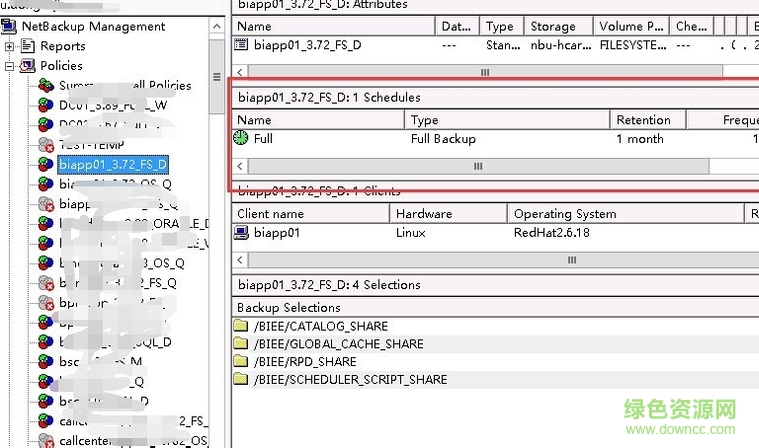Sort schedules by Retention column header
Screen dimensions: 759x448
pyautogui.click(x=648, y=119)
